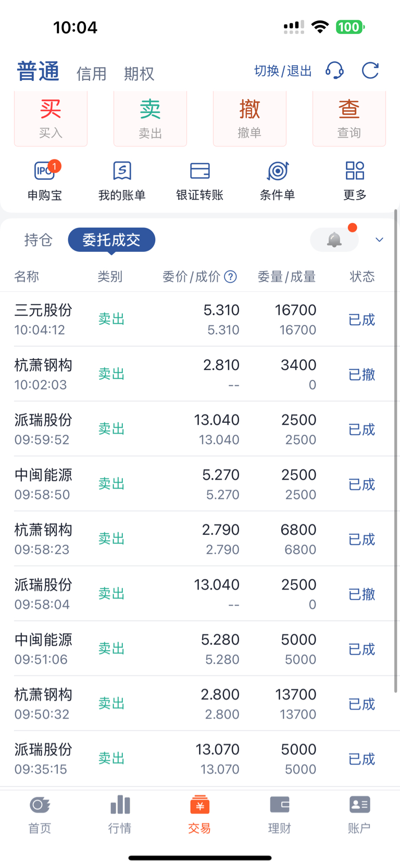Open the customer service headset icon

click(334, 70)
